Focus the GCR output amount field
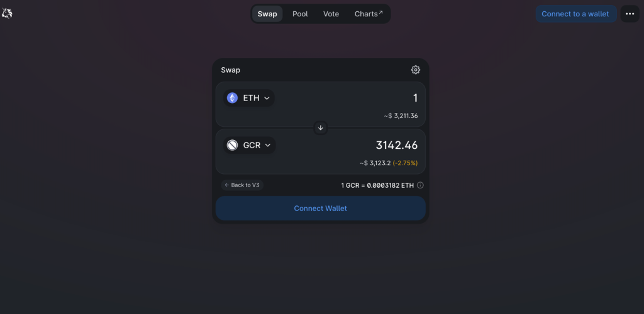This screenshot has width=644, height=314. coord(365,145)
